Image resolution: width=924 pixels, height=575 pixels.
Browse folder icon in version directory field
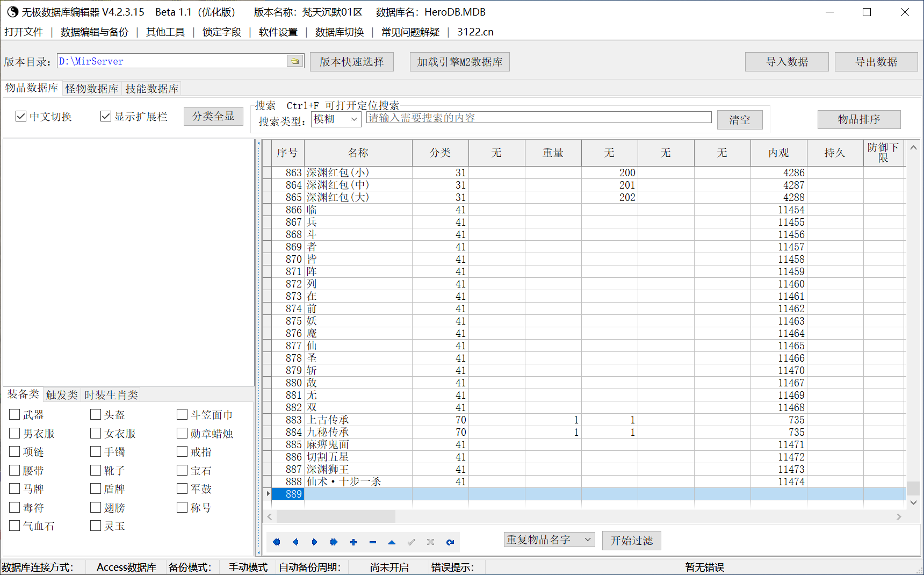(295, 61)
